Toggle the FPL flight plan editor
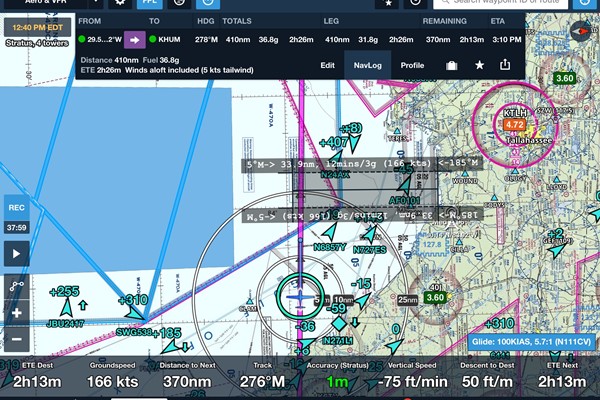This screenshot has height=400, width=600. pos(150,2)
